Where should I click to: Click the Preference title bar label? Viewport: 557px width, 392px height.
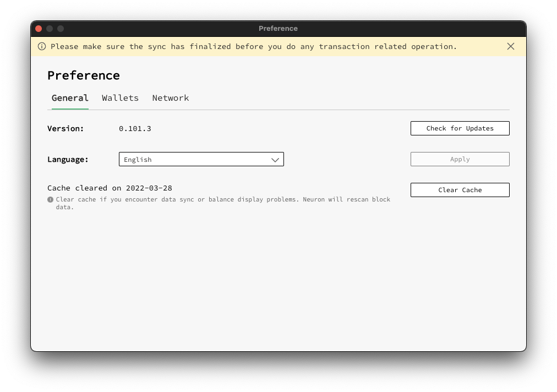click(x=278, y=29)
